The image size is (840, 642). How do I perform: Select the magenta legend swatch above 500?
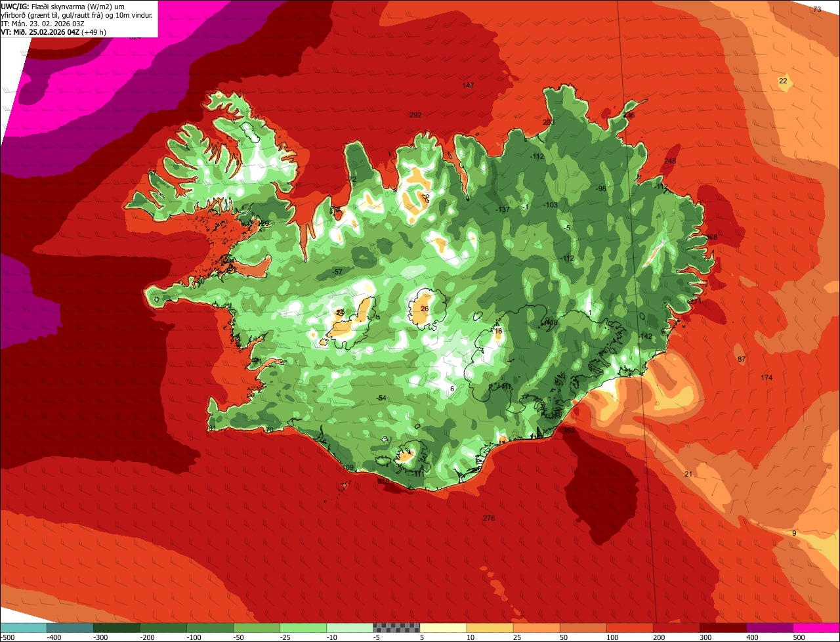pos(817,628)
